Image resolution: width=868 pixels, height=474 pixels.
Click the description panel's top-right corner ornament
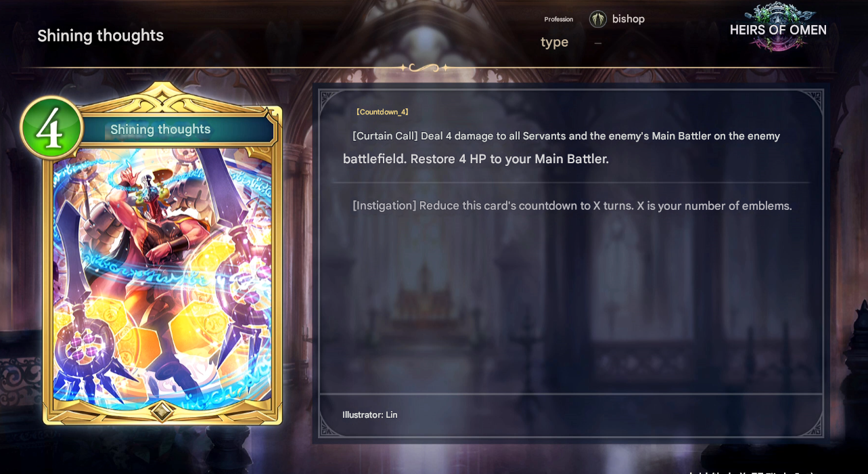pos(810,102)
